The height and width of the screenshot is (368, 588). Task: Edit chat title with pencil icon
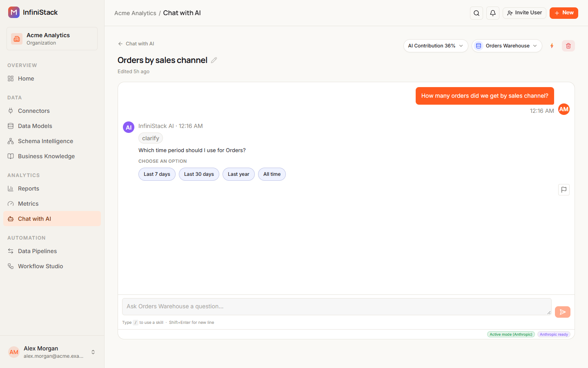(x=214, y=60)
